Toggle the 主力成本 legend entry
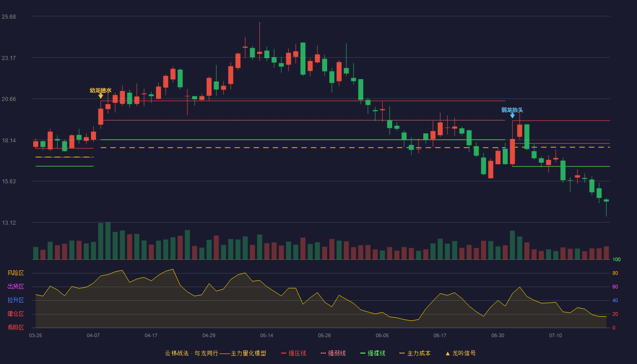The height and width of the screenshot is (364, 637). pyautogui.click(x=415, y=353)
